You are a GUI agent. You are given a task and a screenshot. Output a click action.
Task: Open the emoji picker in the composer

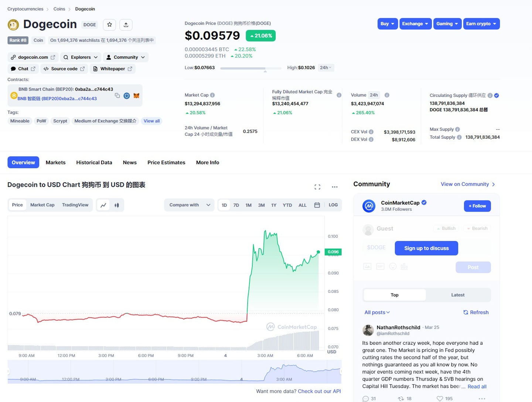pos(392,266)
